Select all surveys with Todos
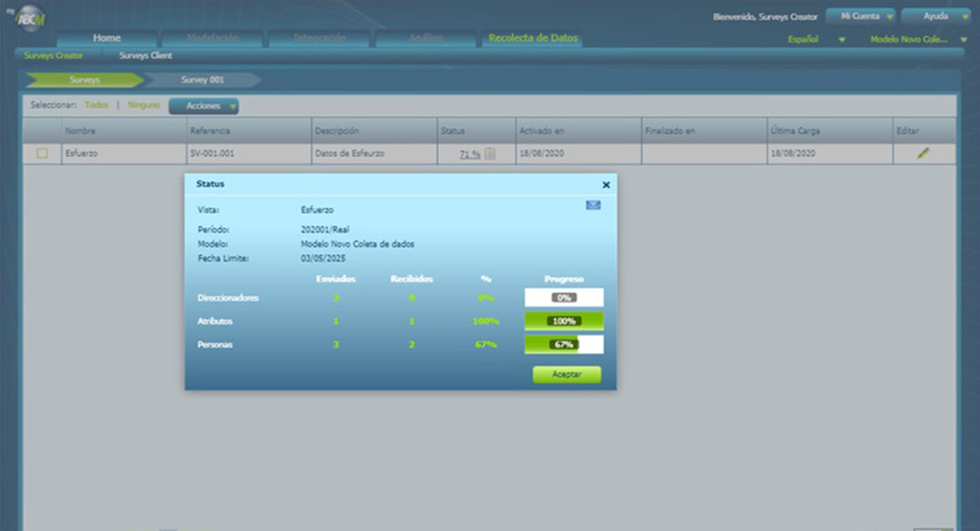The width and height of the screenshot is (980, 531). [x=96, y=105]
